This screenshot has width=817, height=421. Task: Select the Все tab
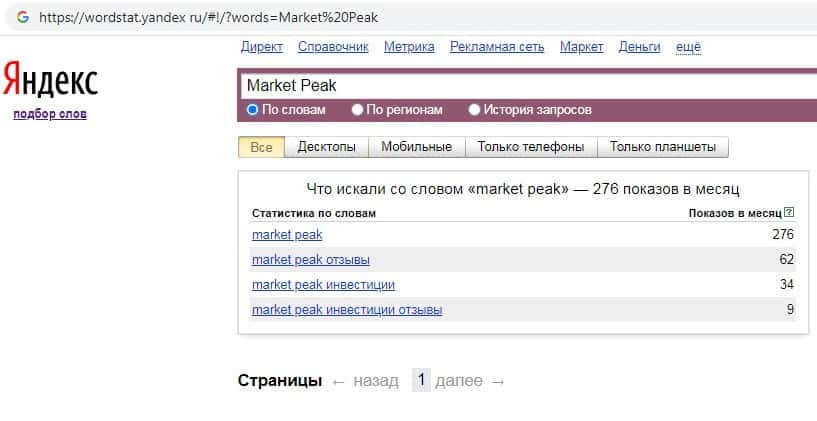(x=261, y=147)
